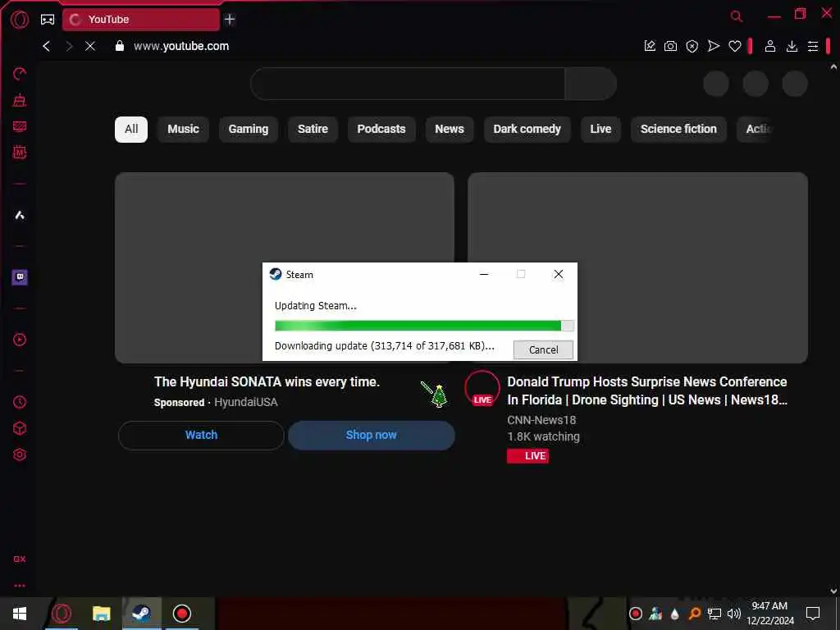The image size is (840, 630).
Task: Open the CNN-News18 channel name
Action: pos(541,420)
